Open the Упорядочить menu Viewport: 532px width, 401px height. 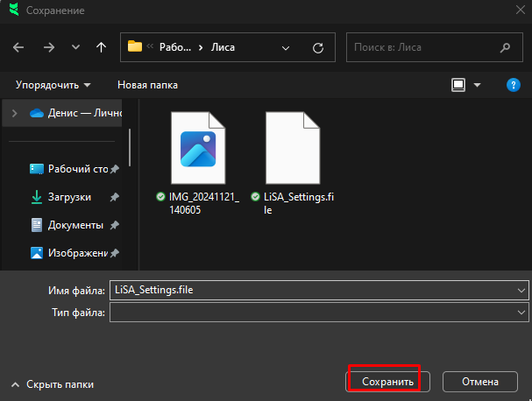tap(53, 85)
